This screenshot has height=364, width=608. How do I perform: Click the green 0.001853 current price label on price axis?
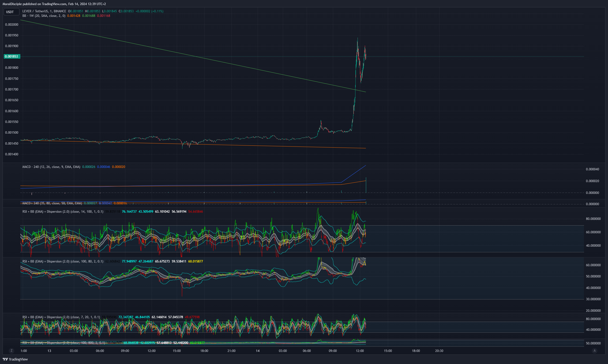click(12, 57)
